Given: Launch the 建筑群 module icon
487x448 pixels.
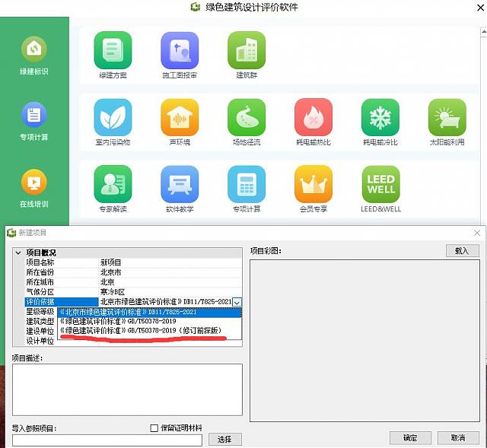Looking at the screenshot, I should [247, 50].
